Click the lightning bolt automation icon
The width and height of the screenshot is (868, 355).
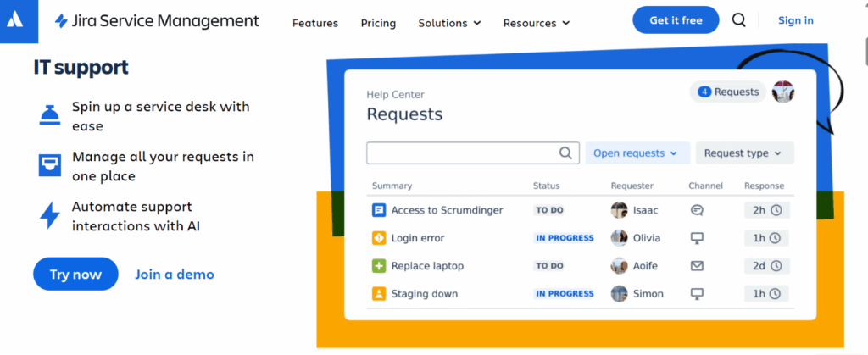pyautogui.click(x=50, y=216)
